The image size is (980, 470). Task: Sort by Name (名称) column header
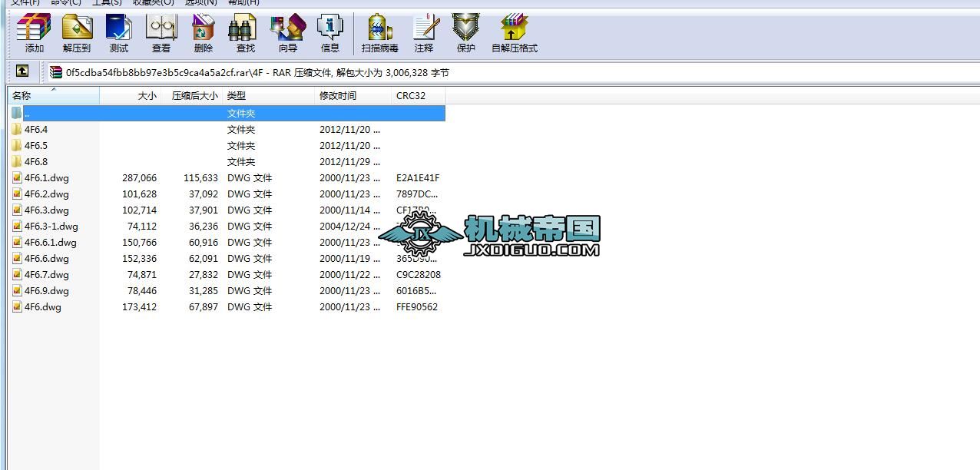pos(54,96)
